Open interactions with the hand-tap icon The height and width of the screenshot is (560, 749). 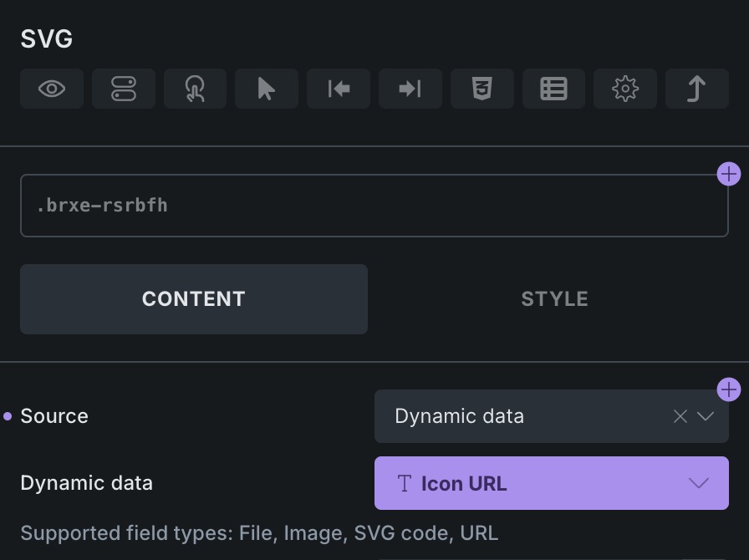(195, 89)
